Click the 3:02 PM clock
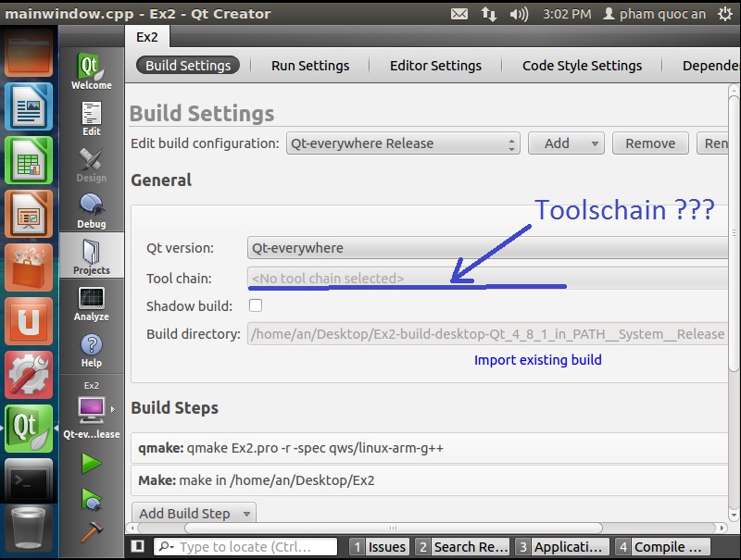 pyautogui.click(x=567, y=14)
